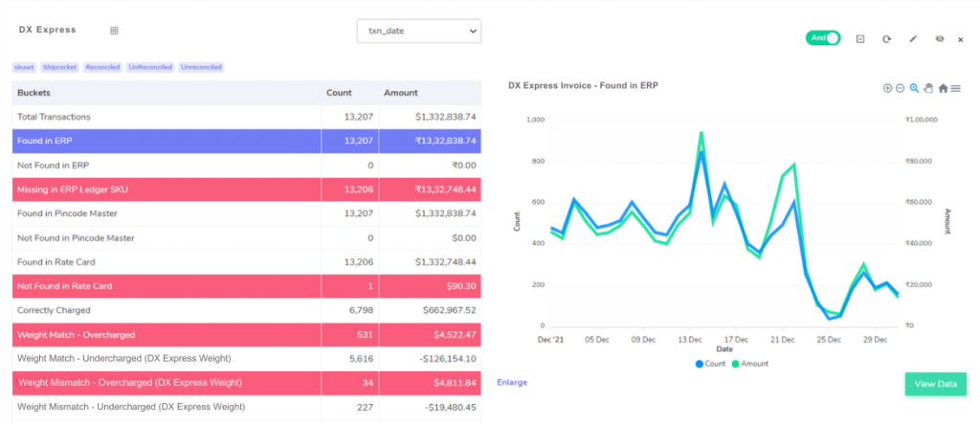Select the Weight Match - Overcharged row

point(247,335)
